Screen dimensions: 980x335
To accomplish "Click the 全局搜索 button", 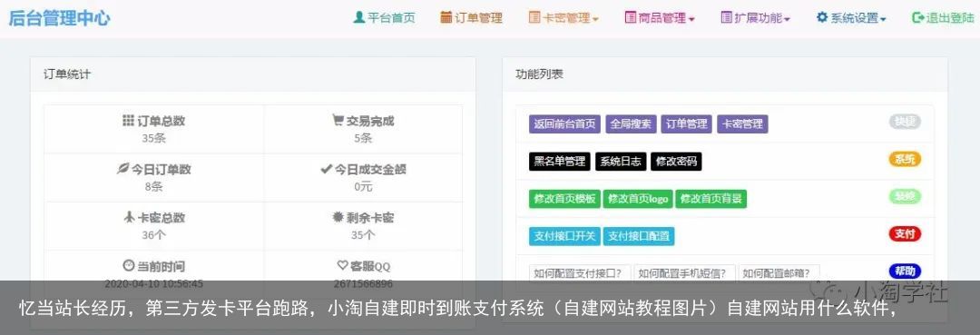I will point(631,123).
